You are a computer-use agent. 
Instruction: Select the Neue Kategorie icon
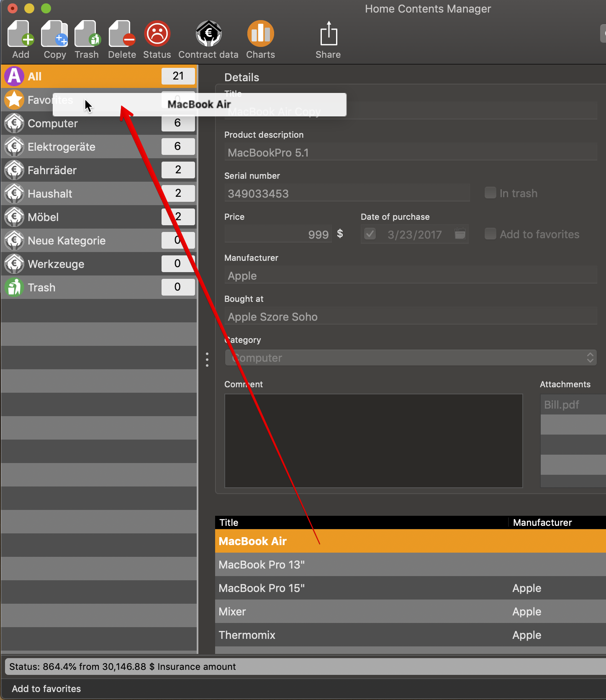click(14, 240)
